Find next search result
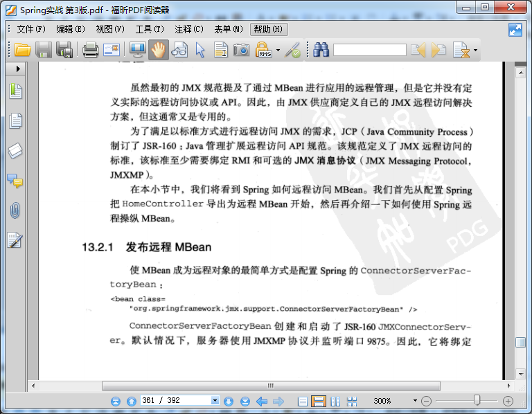This screenshot has height=414, width=532. point(438,50)
